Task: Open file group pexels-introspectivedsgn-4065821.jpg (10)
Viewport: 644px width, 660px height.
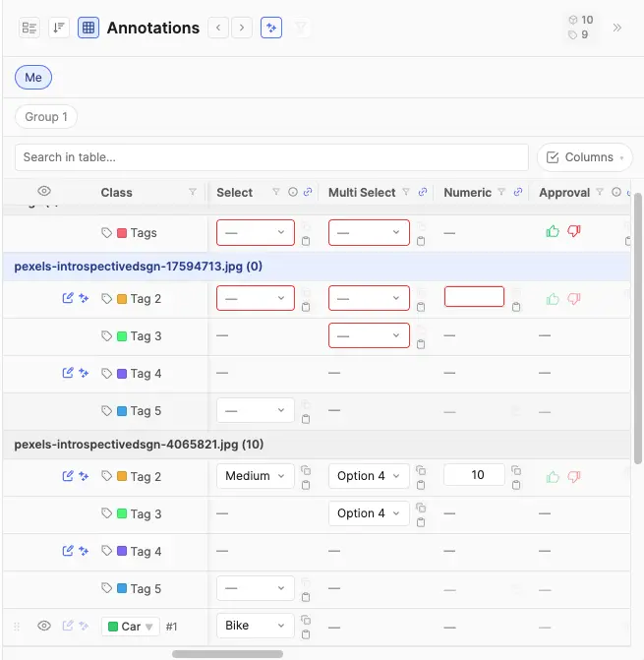Action: [139, 445]
